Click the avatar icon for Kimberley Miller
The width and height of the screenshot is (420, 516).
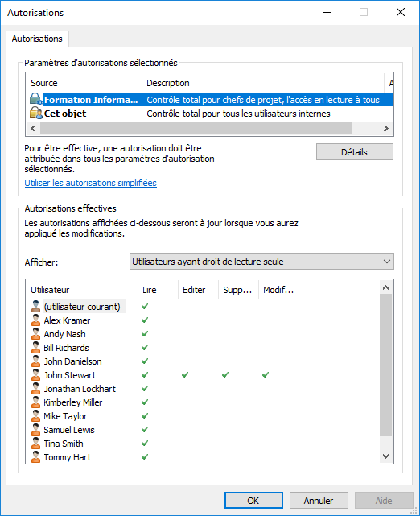35,402
